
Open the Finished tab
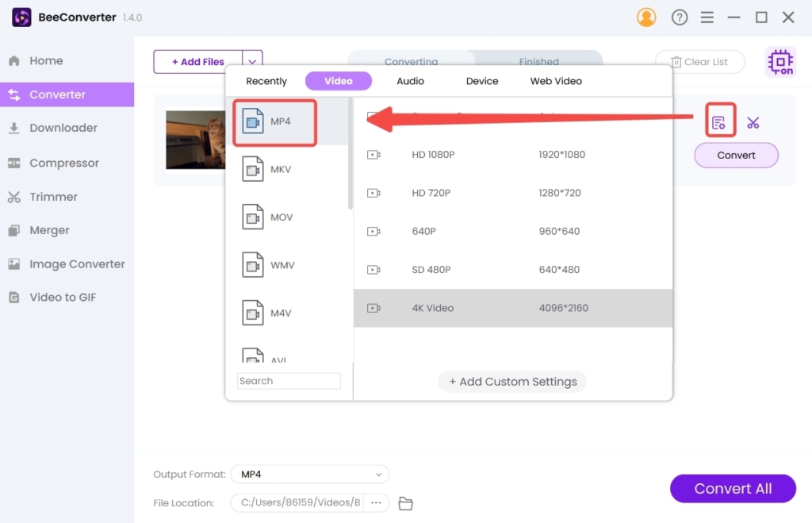tap(538, 61)
